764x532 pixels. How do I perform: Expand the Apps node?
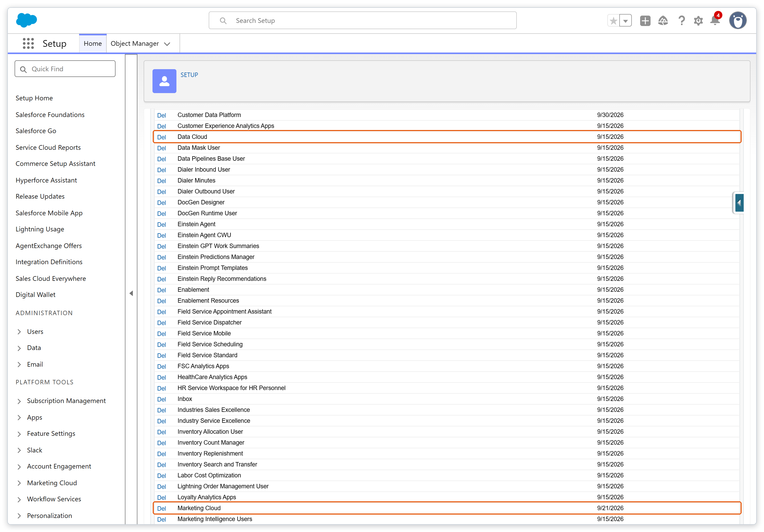tap(19, 417)
